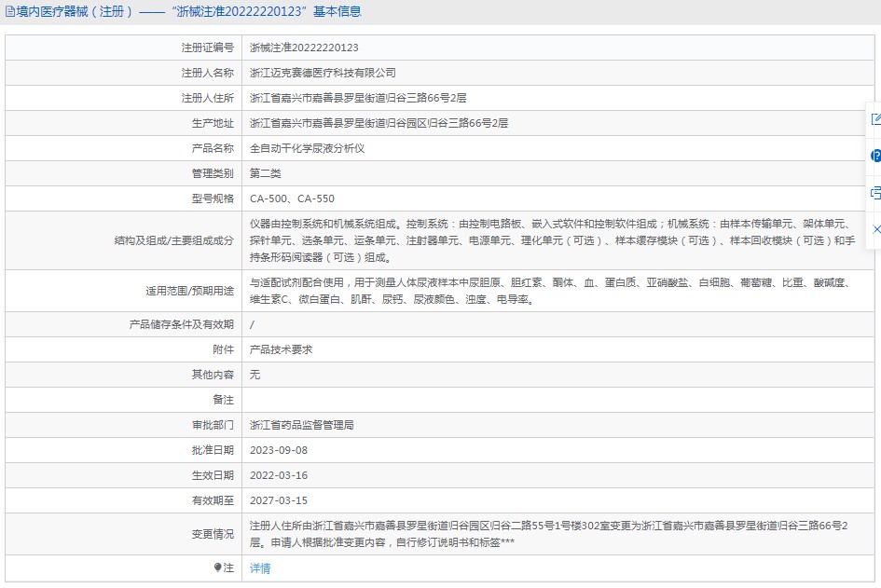Click the edit/feedback pencil icon in right sidebar
881x588 pixels.
875,119
